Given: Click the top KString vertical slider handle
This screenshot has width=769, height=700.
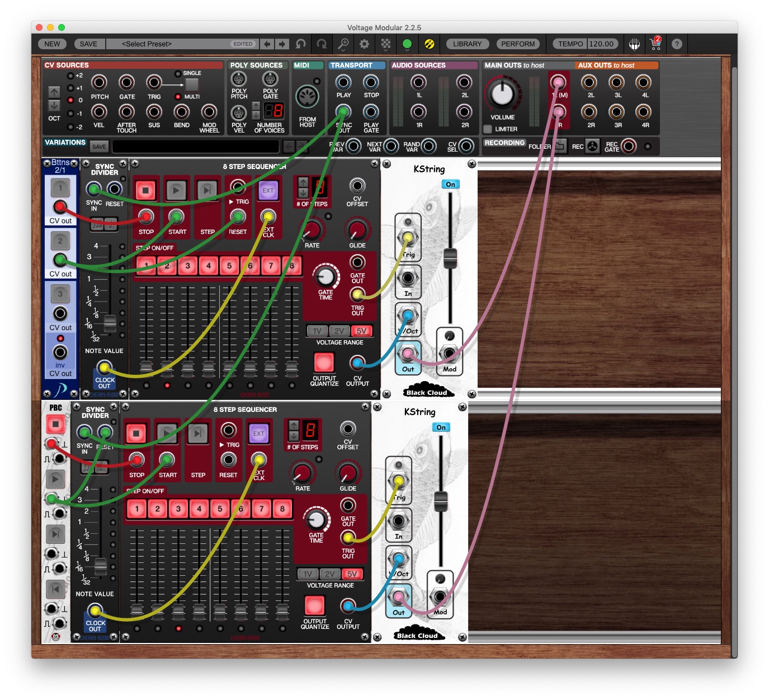Looking at the screenshot, I should tap(450, 258).
